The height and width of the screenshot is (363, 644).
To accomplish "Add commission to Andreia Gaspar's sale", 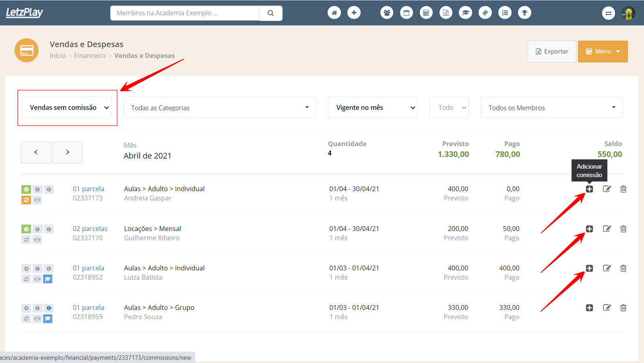I will point(589,189).
